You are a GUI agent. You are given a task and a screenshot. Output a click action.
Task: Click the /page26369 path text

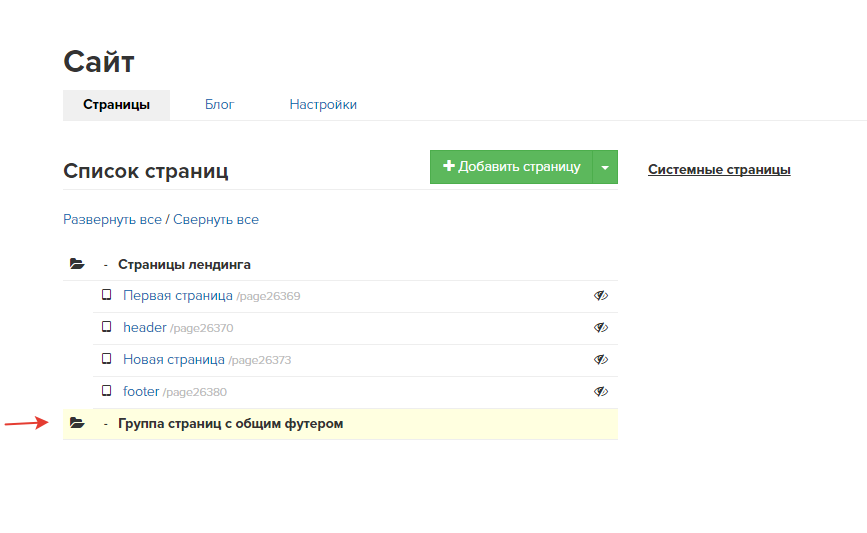pos(268,296)
